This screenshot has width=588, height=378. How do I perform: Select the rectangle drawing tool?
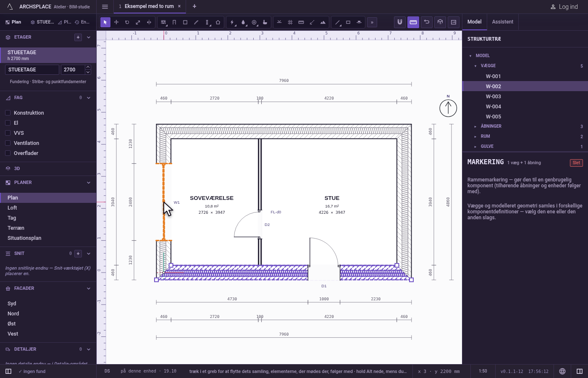tap(348, 22)
